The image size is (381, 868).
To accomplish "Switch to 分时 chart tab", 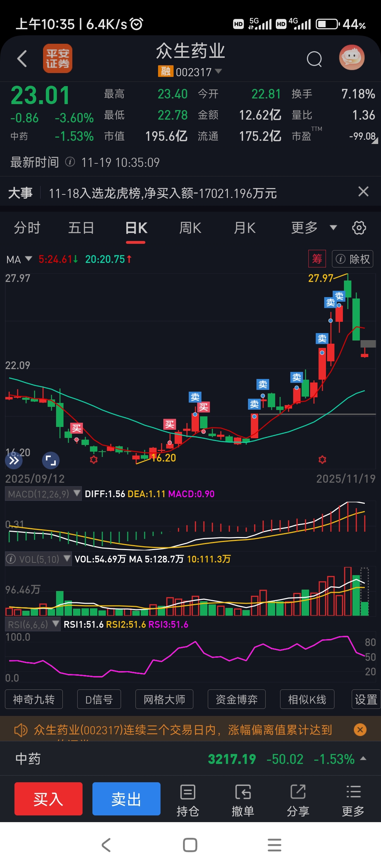I will click(x=27, y=228).
